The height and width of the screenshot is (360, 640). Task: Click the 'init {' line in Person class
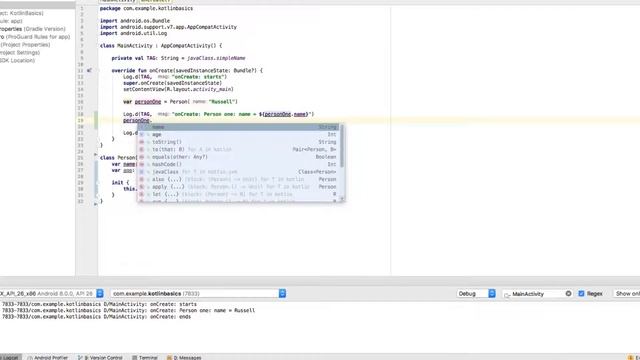click(120, 182)
